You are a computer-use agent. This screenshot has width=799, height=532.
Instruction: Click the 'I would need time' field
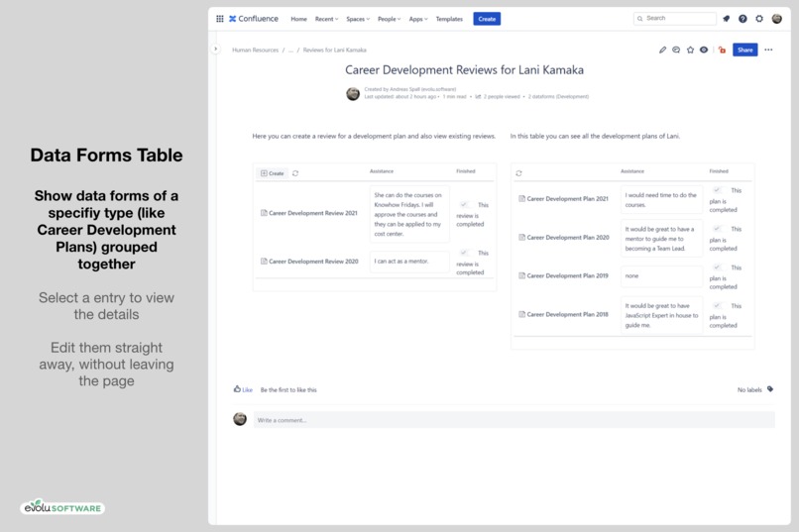(x=661, y=199)
